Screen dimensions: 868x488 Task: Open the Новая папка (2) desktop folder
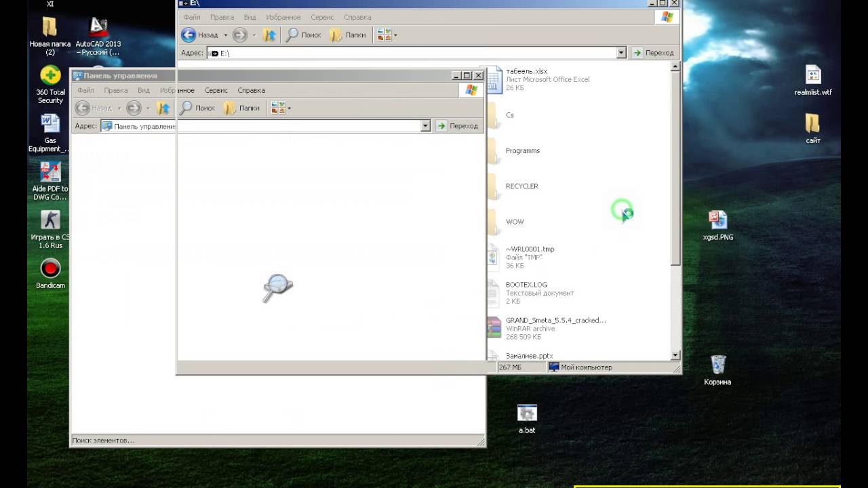pos(50,37)
